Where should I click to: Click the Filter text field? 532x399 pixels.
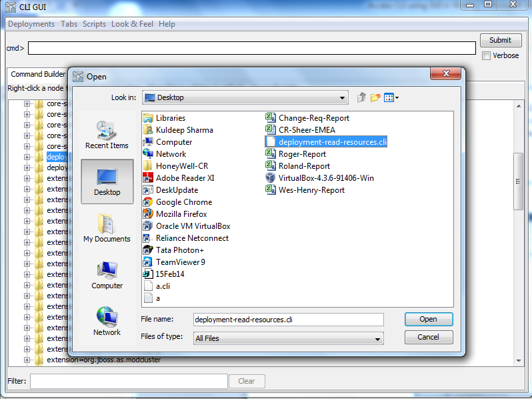[x=129, y=381]
